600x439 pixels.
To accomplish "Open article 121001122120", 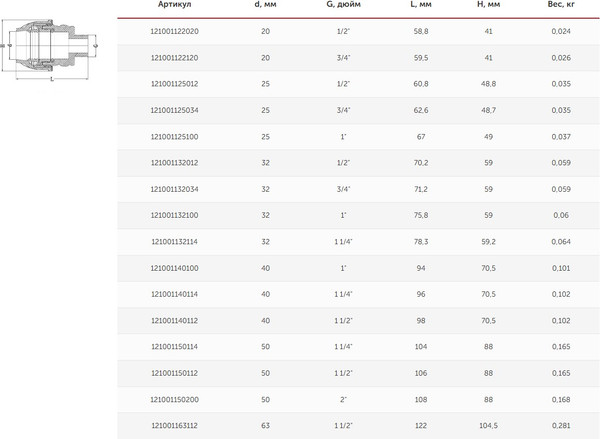I will point(175,58).
